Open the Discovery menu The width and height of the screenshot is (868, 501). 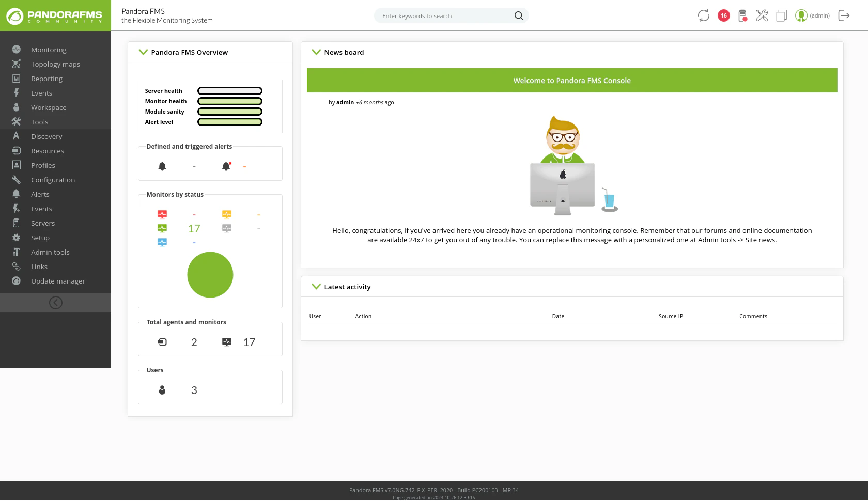[x=47, y=136]
